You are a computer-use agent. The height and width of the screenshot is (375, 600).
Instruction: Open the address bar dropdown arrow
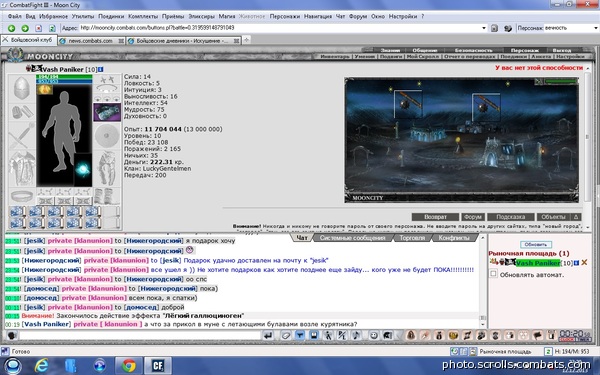pyautogui.click(x=484, y=28)
